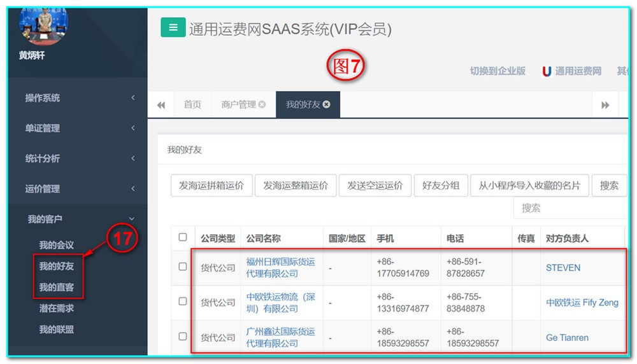Screen dimensions: 637x364
Task: Click the user avatar 黄炳轩
Action: tap(45, 25)
